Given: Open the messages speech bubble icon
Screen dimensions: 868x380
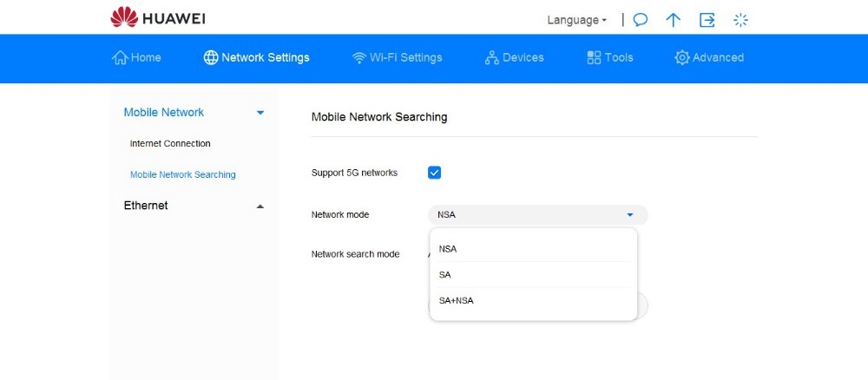Looking at the screenshot, I should (x=641, y=20).
